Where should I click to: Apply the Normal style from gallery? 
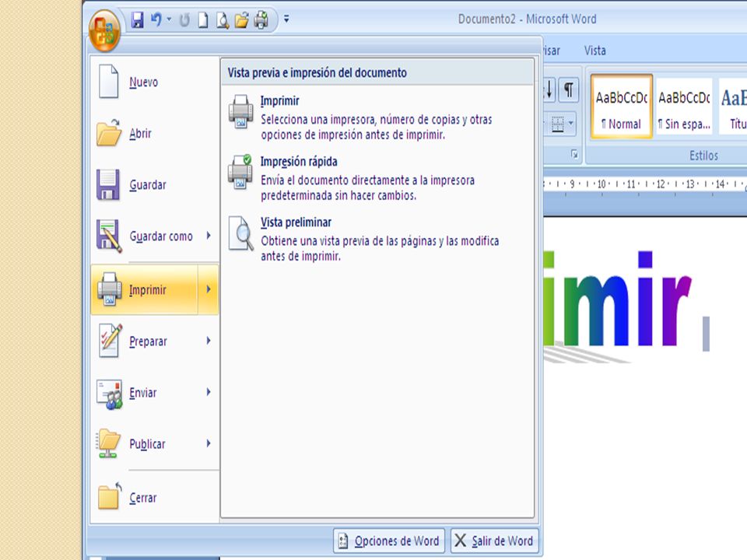[621, 107]
